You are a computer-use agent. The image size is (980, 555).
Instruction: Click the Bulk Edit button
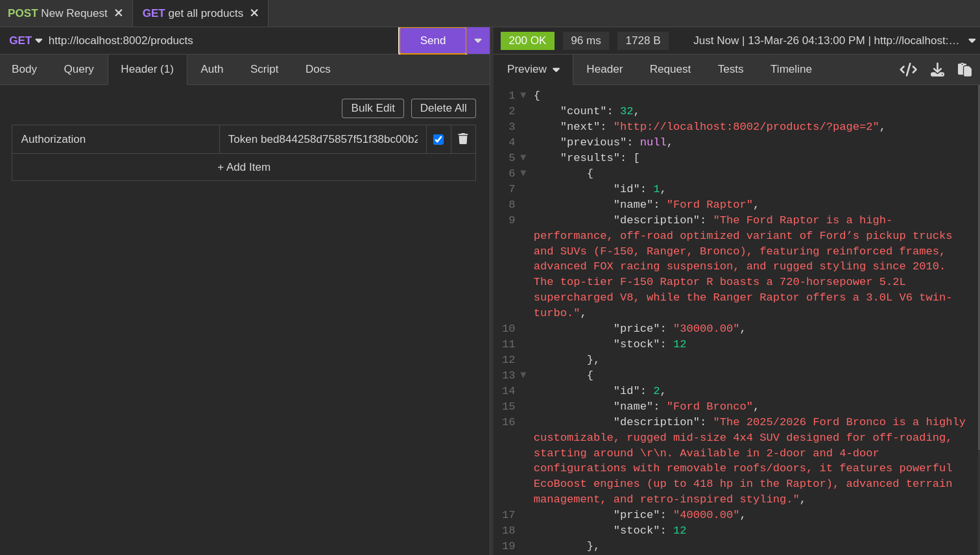372,108
